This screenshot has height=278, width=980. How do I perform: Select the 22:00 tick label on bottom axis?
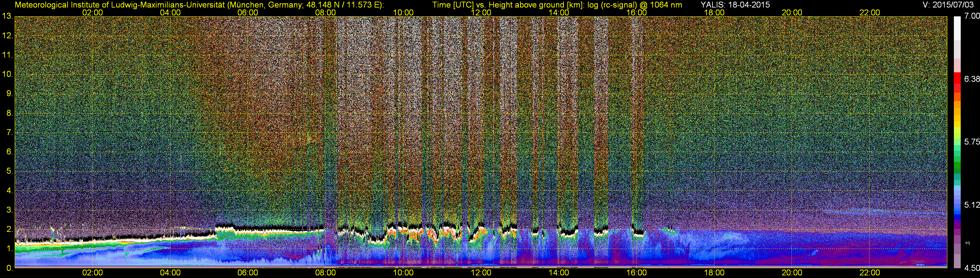point(870,273)
